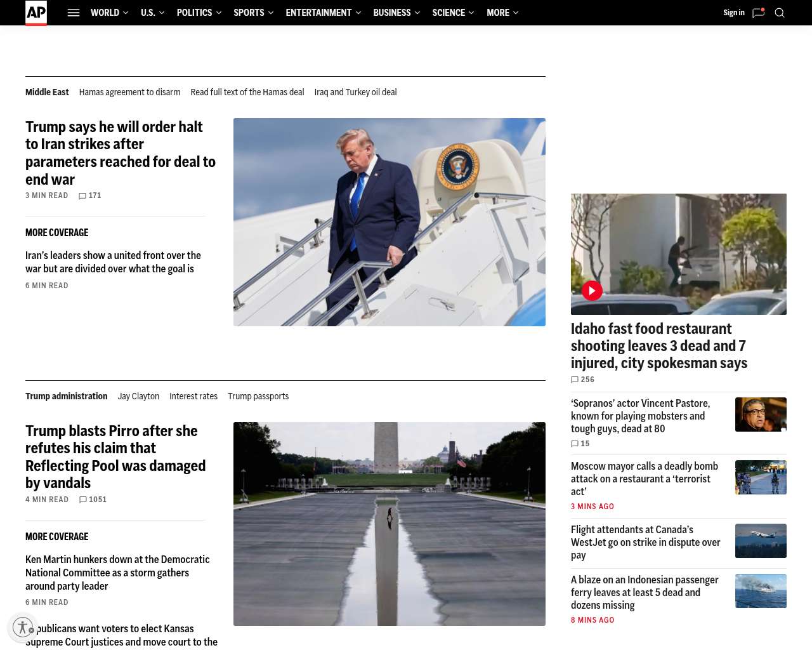Select the Trump administration topic tab
Viewport: 812px width, 650px height.
pyautogui.click(x=67, y=396)
